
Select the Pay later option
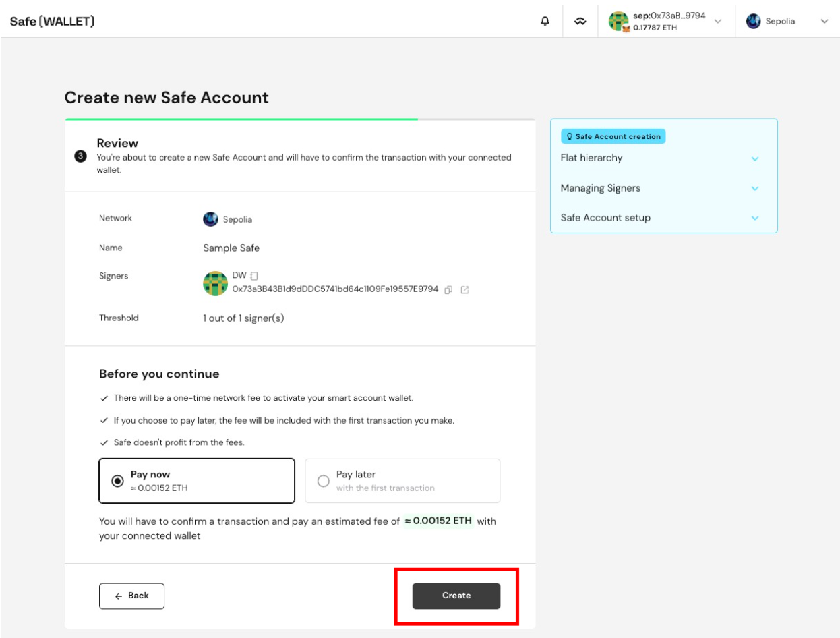point(402,481)
